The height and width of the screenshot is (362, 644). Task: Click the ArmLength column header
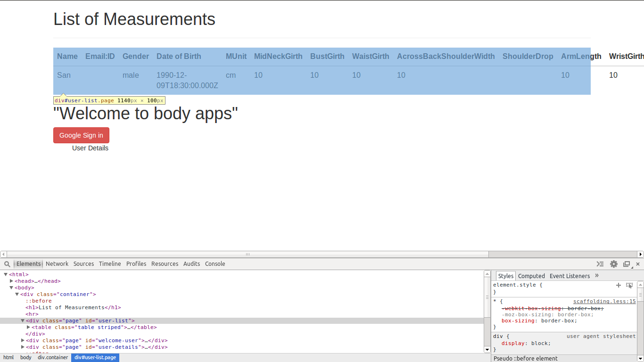[x=581, y=57]
